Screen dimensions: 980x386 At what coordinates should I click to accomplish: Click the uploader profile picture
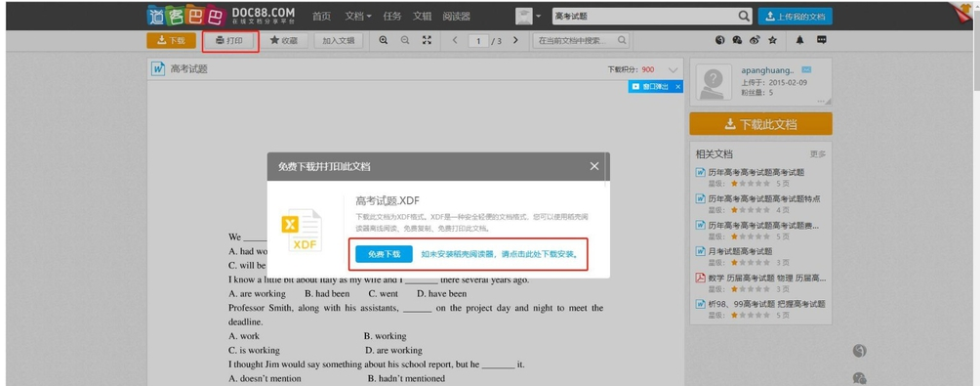(714, 82)
